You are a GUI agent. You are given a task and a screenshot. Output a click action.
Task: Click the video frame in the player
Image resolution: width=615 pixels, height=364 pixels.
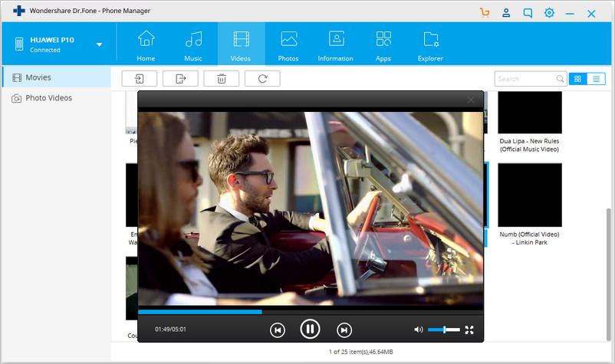point(311,208)
